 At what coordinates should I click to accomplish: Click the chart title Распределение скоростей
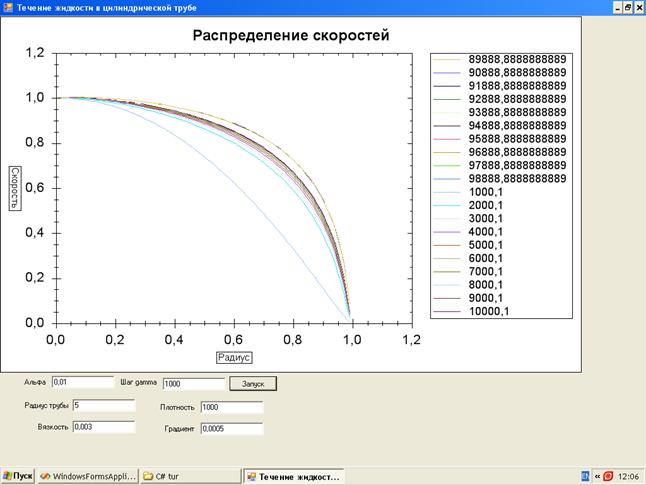(290, 36)
